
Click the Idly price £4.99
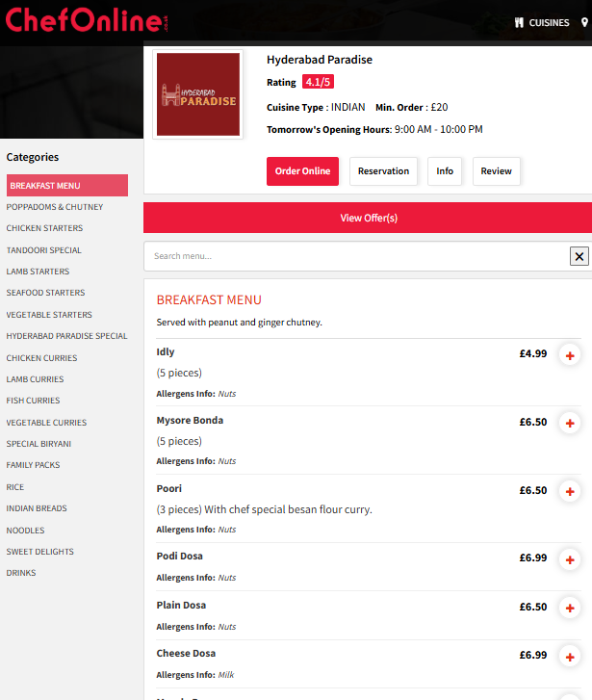tap(532, 353)
